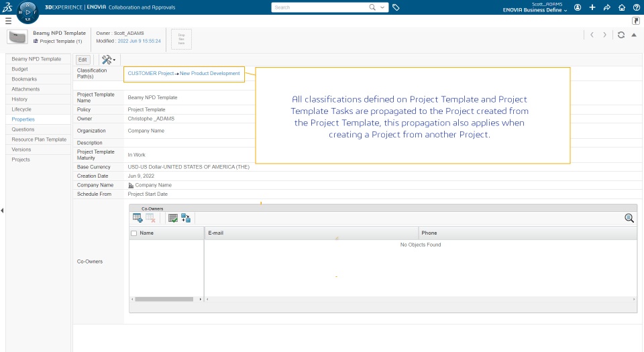Click Remove Co-Owner icon
The image size is (644, 352).
pos(150,218)
